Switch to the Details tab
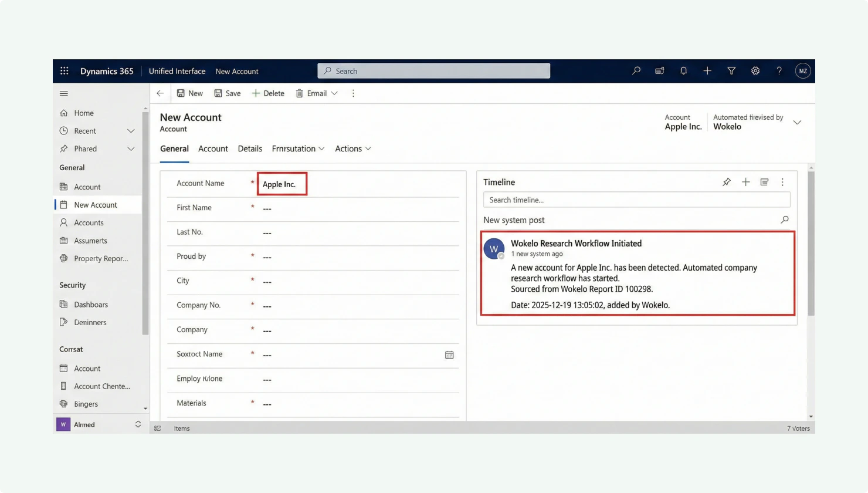 pos(250,148)
